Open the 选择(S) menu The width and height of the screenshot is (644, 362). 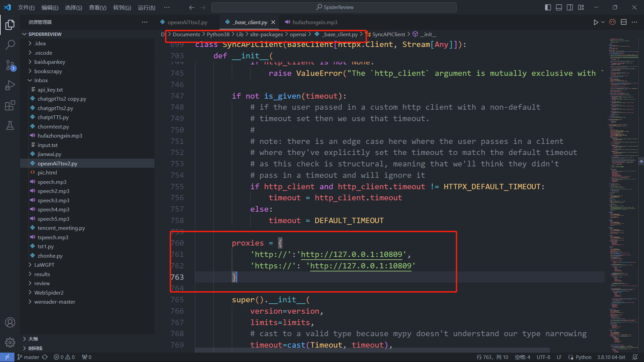[73, 7]
